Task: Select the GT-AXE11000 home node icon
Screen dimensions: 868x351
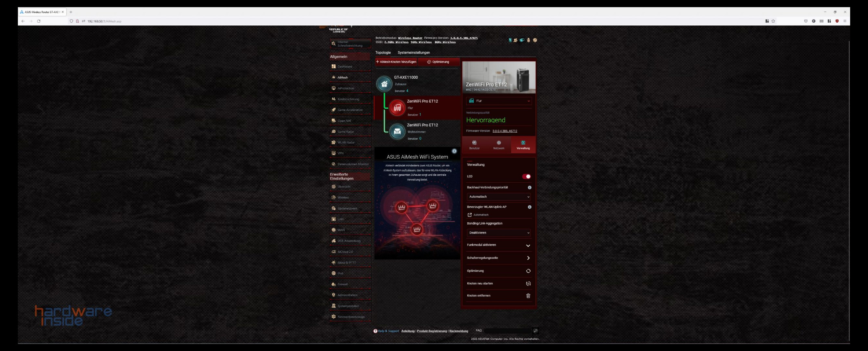Action: tap(384, 84)
